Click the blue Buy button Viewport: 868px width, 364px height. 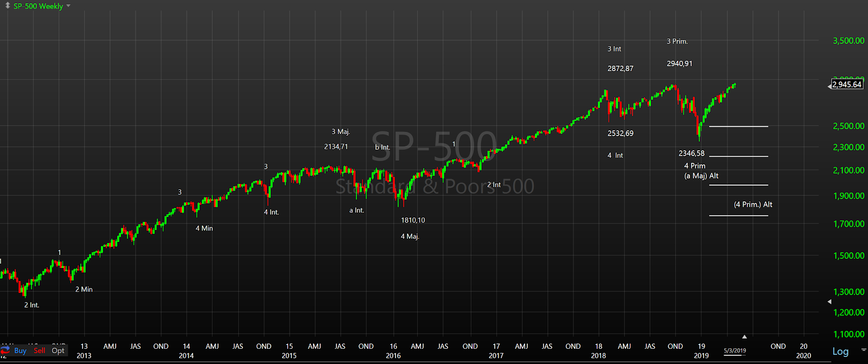tap(20, 350)
